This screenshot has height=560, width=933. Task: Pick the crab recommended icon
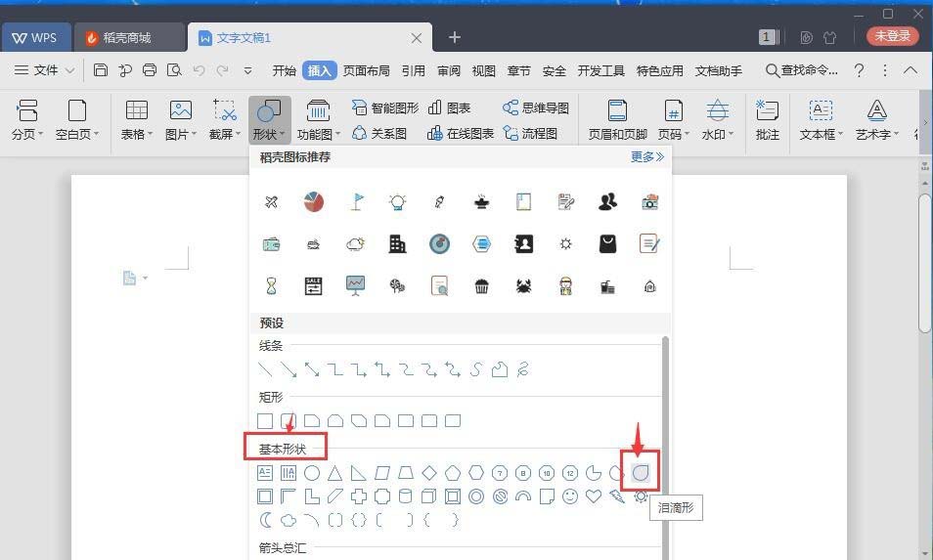[523, 286]
